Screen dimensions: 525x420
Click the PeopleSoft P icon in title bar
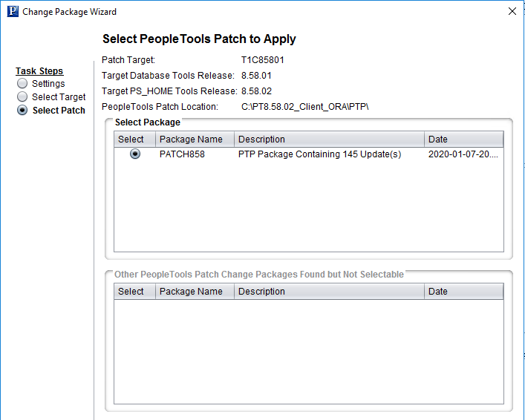click(x=13, y=11)
